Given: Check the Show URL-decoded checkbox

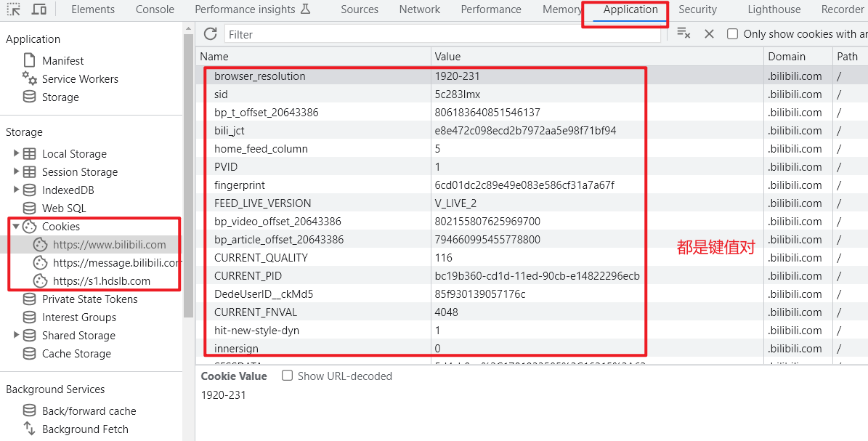Looking at the screenshot, I should (x=288, y=376).
